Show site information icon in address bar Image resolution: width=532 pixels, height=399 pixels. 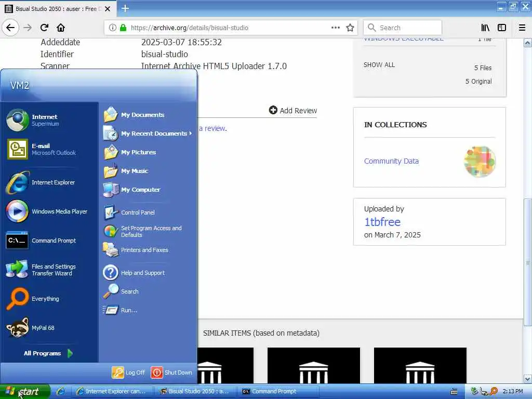112,28
